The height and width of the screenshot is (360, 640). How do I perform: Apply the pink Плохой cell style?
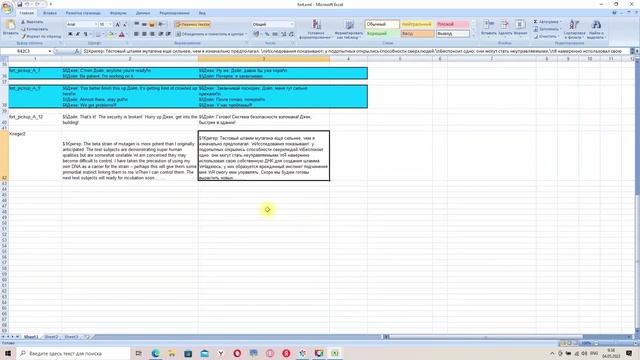tap(452, 24)
